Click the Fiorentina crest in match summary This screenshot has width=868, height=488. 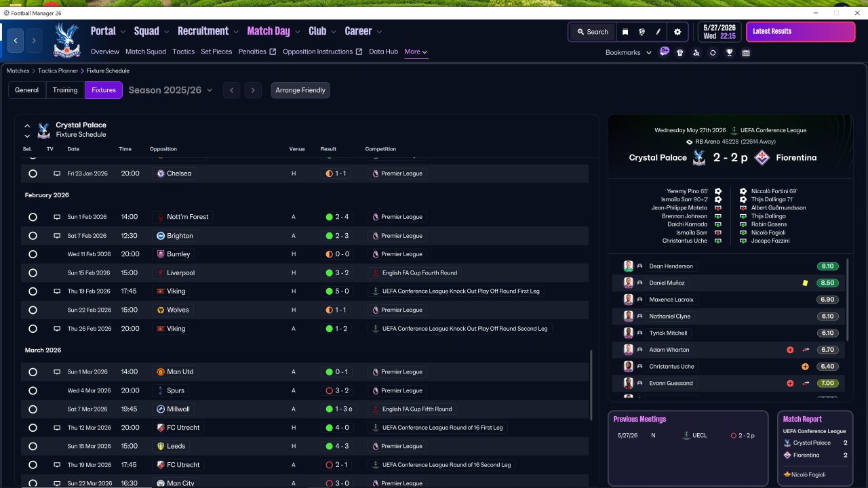tap(762, 158)
